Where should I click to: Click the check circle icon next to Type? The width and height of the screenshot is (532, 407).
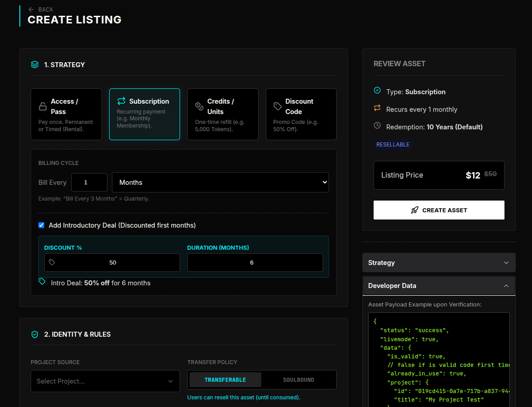point(377,90)
